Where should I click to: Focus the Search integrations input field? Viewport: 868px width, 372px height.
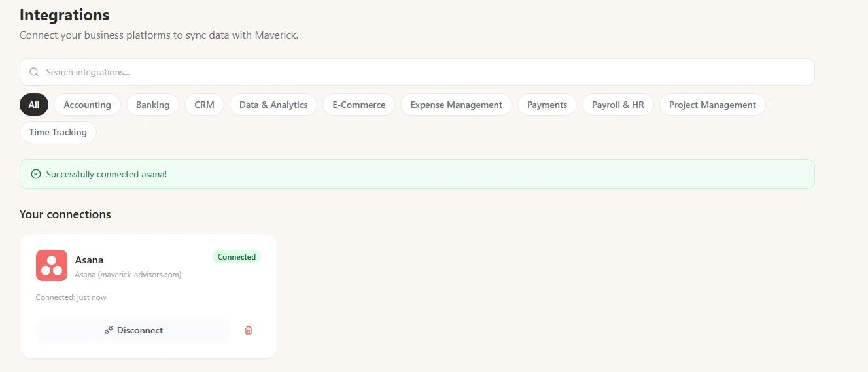419,72
